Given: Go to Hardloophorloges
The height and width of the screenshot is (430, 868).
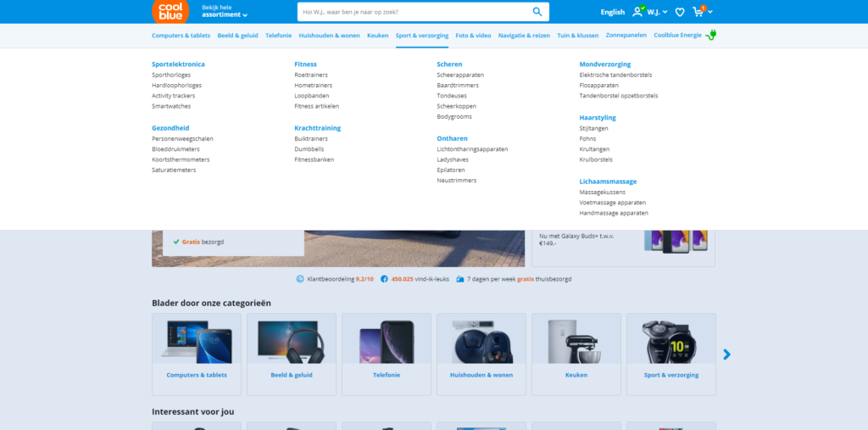Looking at the screenshot, I should [176, 86].
